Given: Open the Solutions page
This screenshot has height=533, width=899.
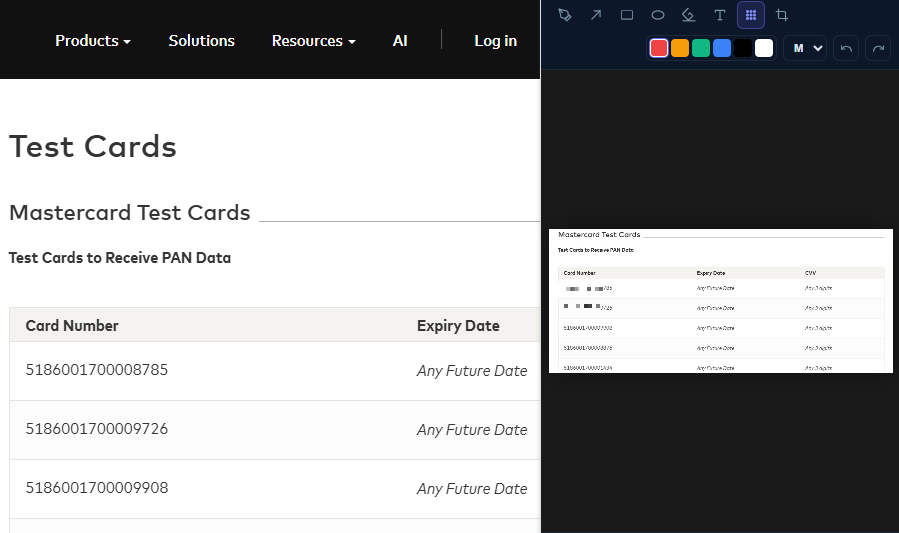Looking at the screenshot, I should coord(201,41).
